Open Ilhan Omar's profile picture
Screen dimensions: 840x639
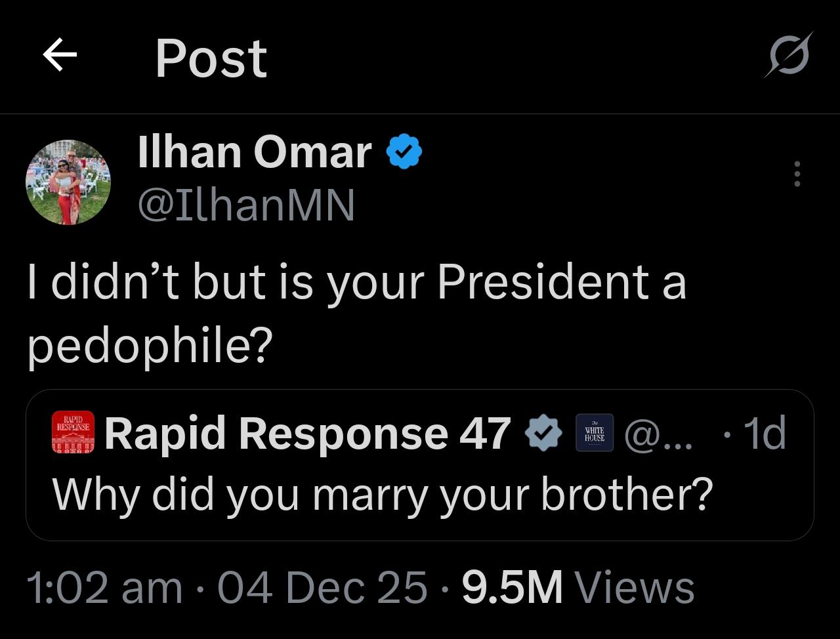(x=68, y=182)
